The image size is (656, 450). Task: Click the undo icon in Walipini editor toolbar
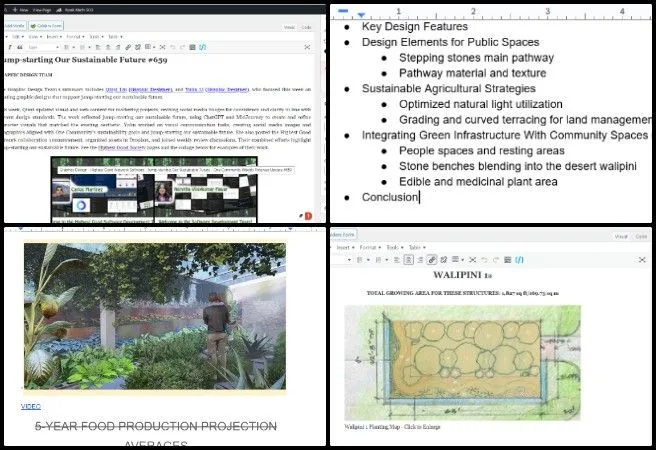coord(484,259)
